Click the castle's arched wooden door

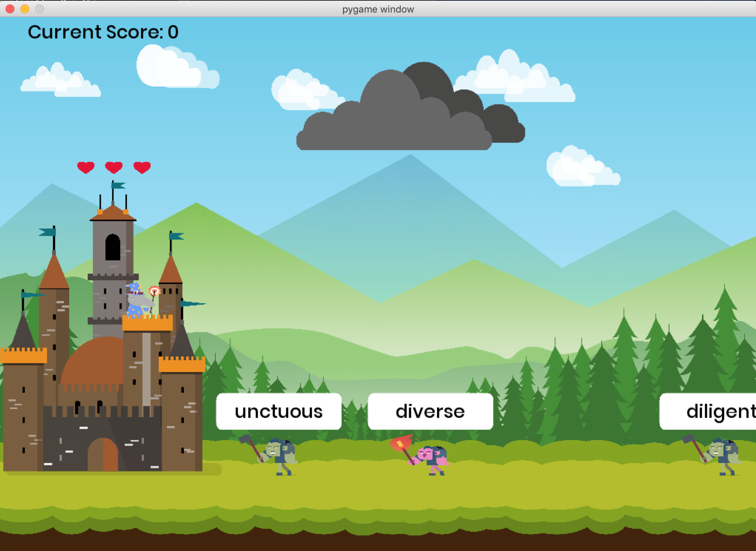[x=103, y=455]
